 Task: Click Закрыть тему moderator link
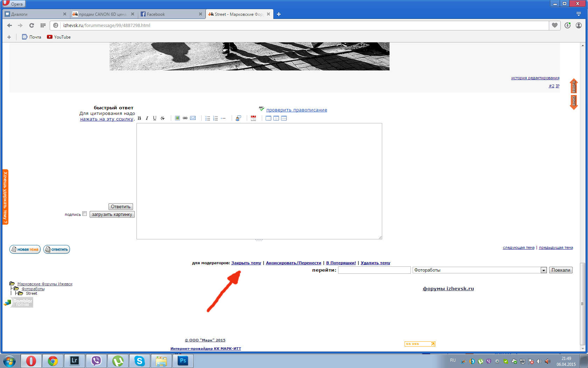(x=246, y=263)
